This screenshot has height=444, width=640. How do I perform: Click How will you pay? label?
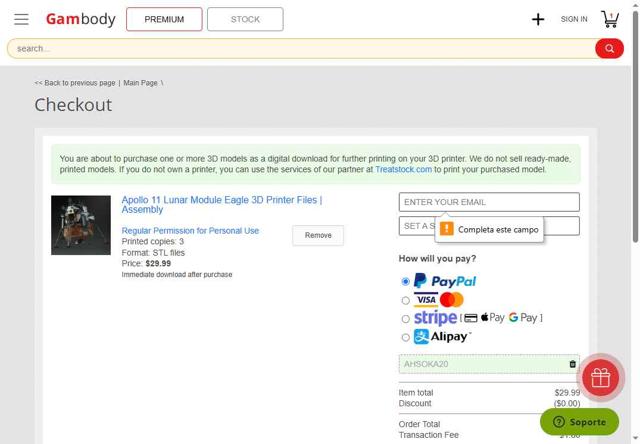pyautogui.click(x=437, y=259)
